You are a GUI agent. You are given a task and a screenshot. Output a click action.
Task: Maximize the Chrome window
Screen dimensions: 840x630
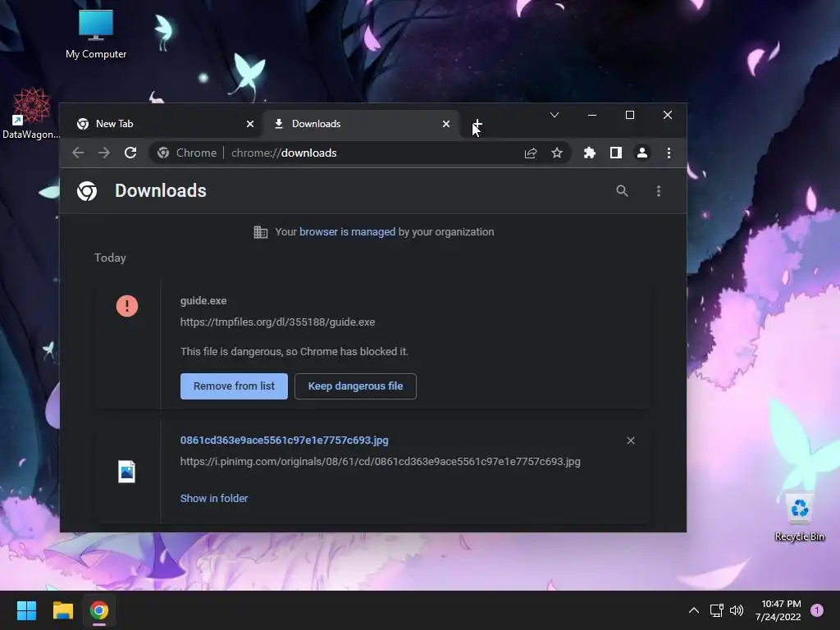tap(630, 115)
